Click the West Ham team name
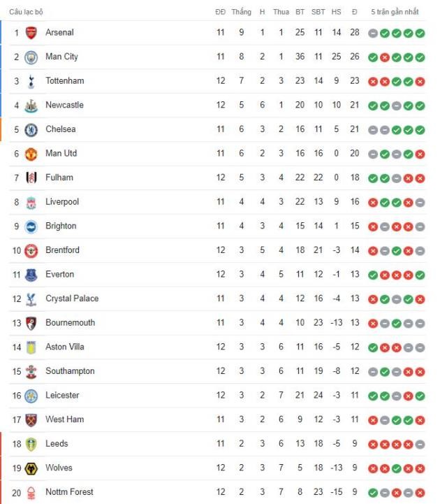The width and height of the screenshot is (440, 504). [x=65, y=419]
